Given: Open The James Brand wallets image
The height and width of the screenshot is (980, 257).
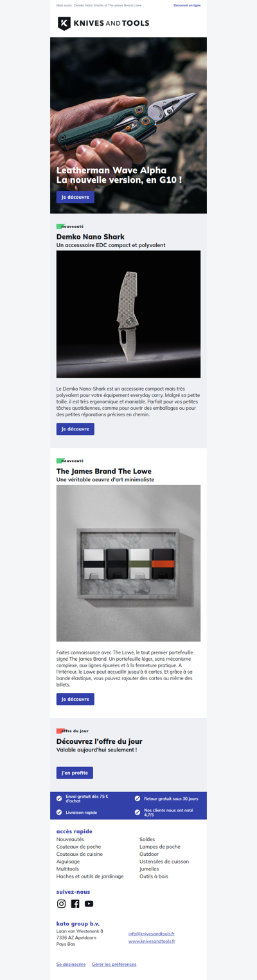Looking at the screenshot, I should click(x=128, y=563).
